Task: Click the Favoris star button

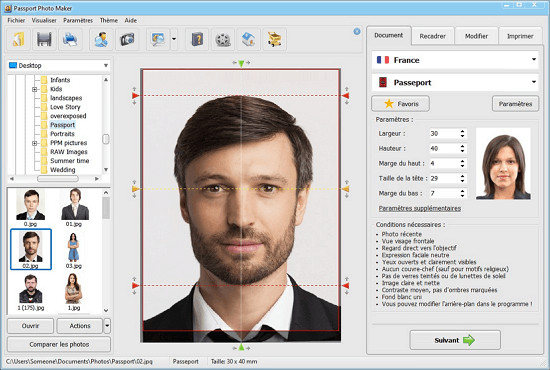Action: [401, 104]
